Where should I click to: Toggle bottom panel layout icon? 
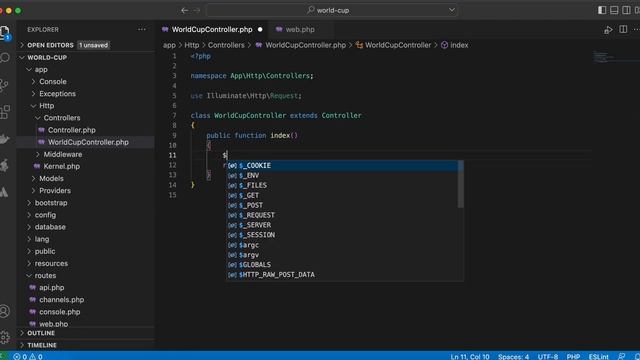tap(614, 10)
